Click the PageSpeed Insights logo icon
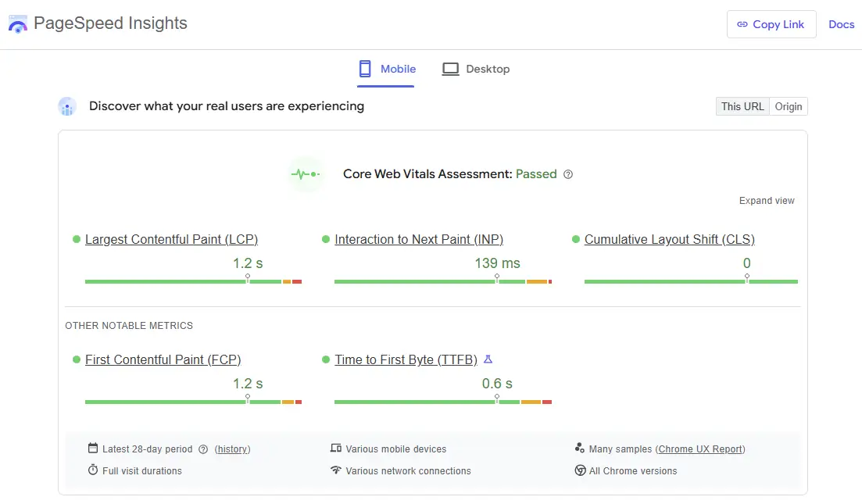862x504 pixels. click(x=18, y=24)
